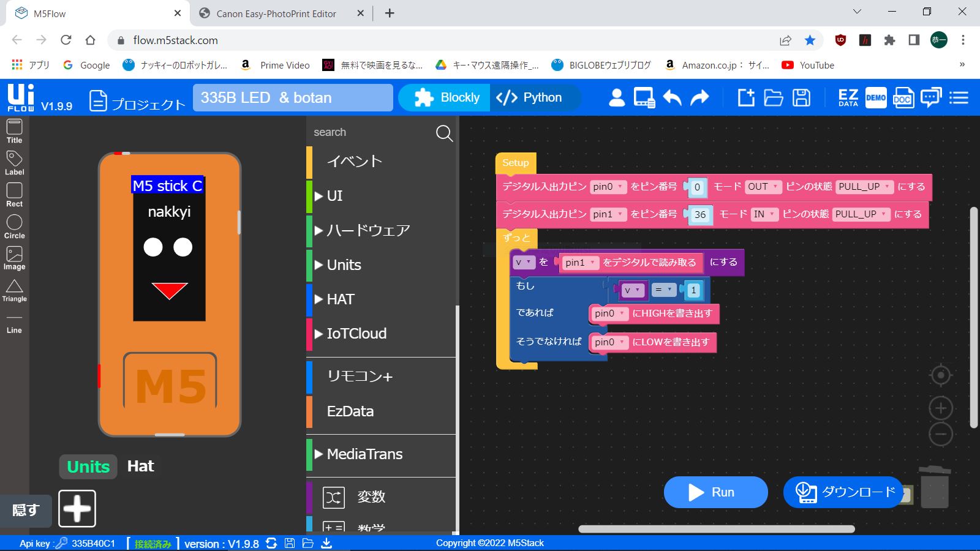The width and height of the screenshot is (980, 551).
Task: Switch to Blockly editor mode
Action: (x=447, y=98)
